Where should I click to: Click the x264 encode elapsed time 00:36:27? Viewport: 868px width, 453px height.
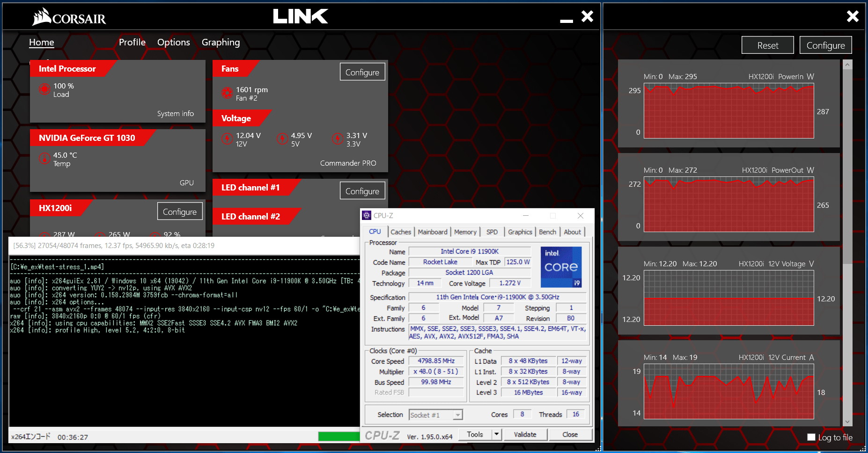coord(73,437)
